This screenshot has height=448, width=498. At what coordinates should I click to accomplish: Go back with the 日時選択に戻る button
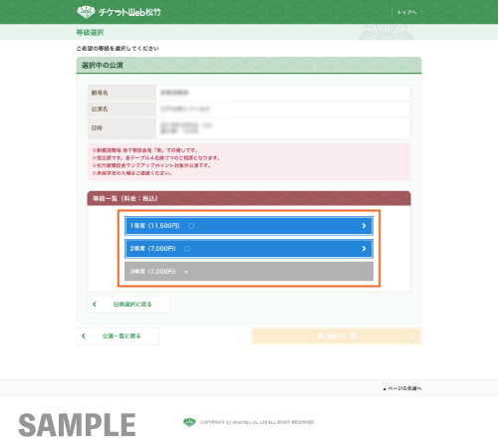point(128,305)
